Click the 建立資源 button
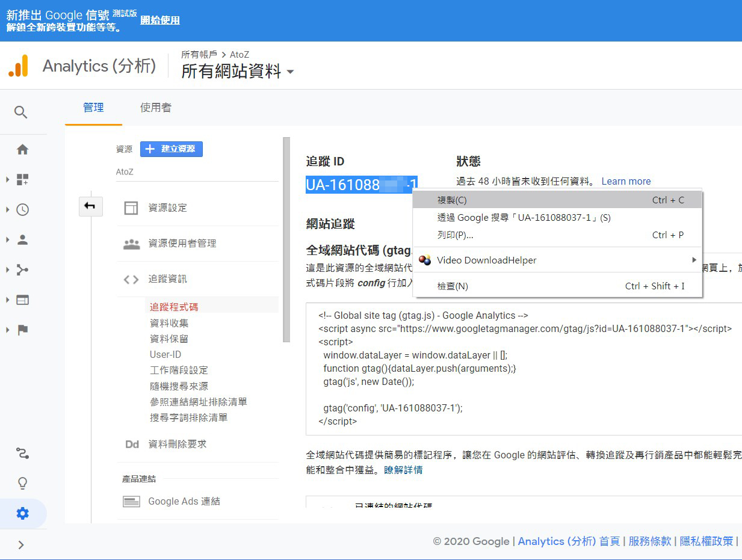 point(172,149)
